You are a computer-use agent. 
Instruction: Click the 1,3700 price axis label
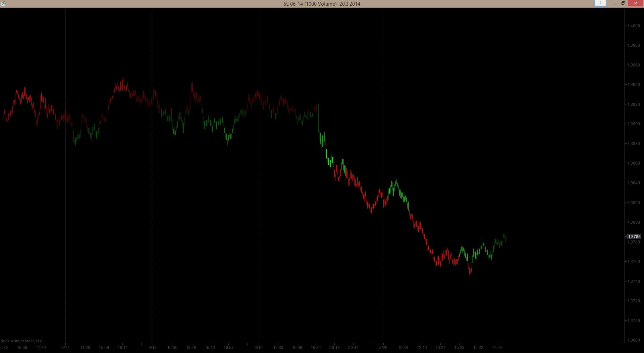pos(634,321)
